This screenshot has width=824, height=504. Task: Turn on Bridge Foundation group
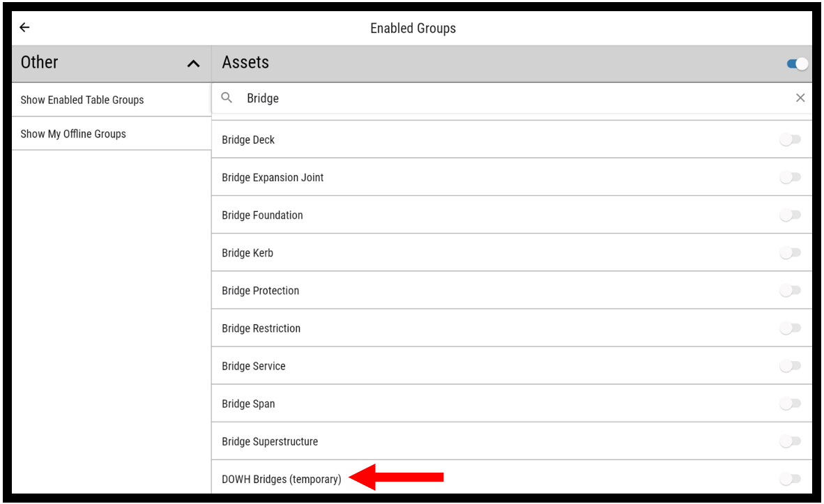(790, 215)
